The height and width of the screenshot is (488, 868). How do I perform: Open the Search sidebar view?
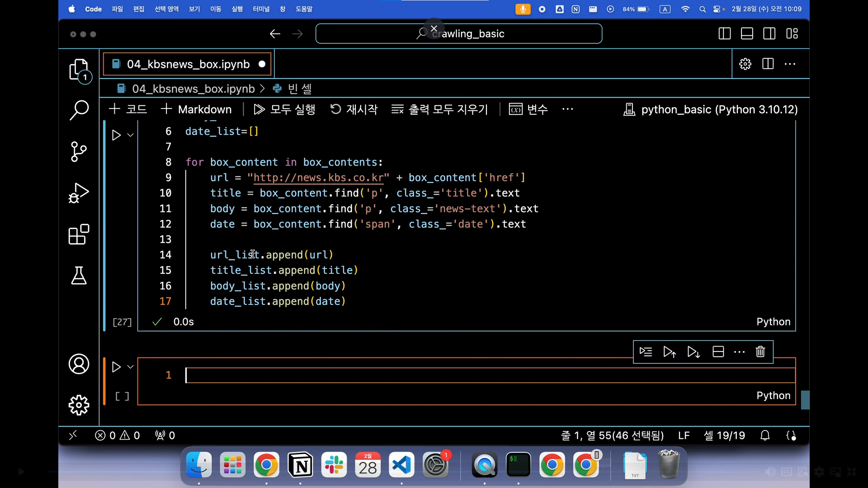[79, 110]
